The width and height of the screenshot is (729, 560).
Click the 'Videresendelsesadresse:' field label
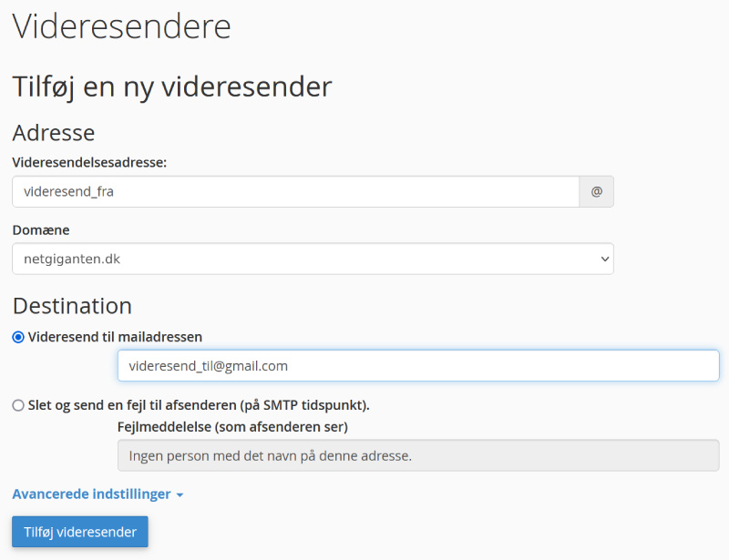(89, 162)
